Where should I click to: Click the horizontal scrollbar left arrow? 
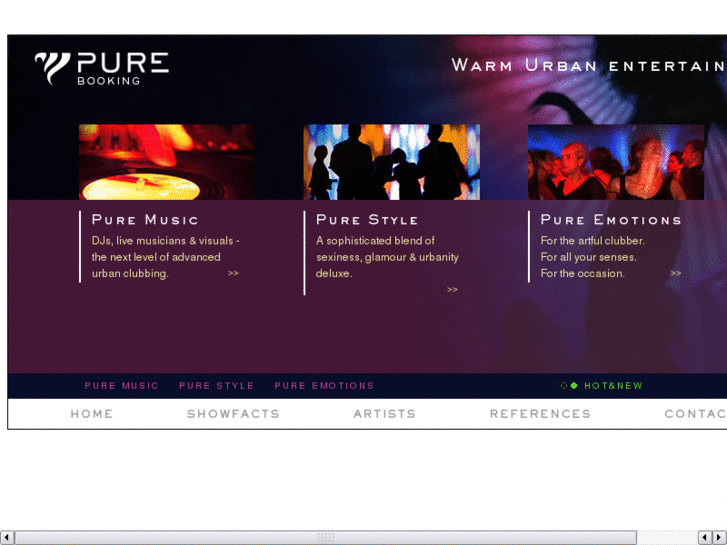tap(6, 537)
